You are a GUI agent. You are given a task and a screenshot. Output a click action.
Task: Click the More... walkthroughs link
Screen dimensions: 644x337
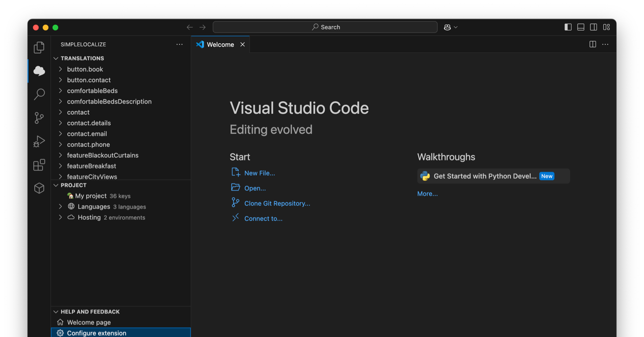pyautogui.click(x=427, y=194)
